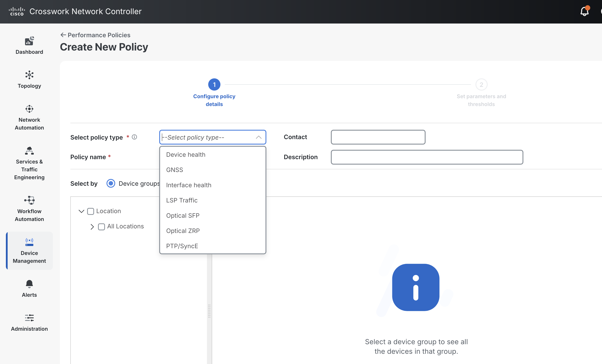Open Services & Traffic Engineering icon

click(x=29, y=151)
